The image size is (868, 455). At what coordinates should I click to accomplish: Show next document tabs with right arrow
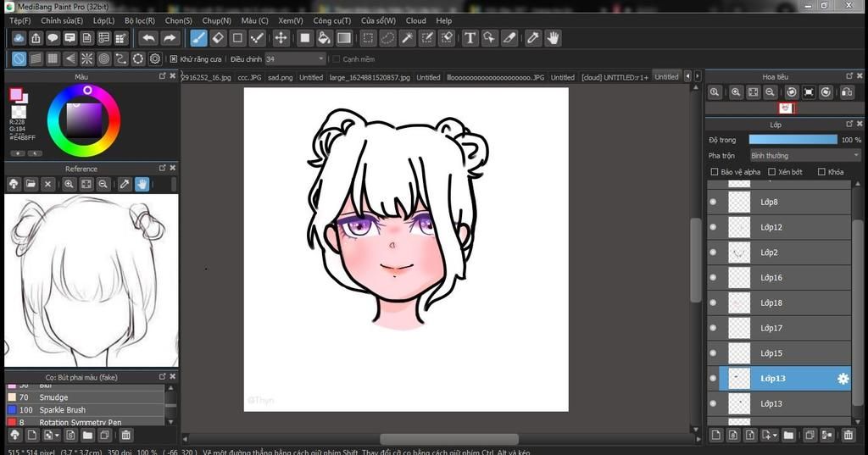click(x=698, y=76)
